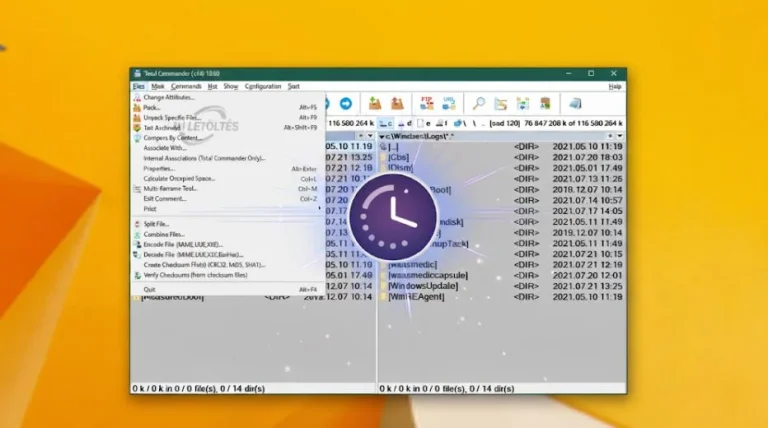Choose Properties in the Files menu

(227, 168)
